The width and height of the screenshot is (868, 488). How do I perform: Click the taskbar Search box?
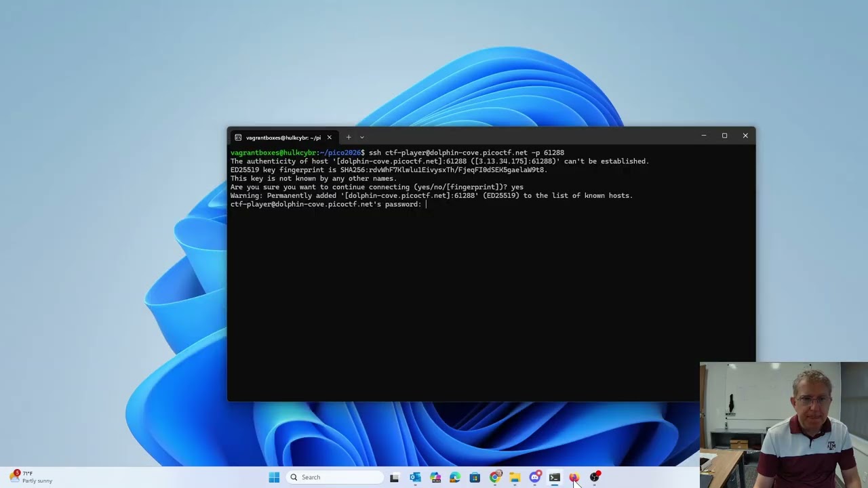pyautogui.click(x=335, y=477)
